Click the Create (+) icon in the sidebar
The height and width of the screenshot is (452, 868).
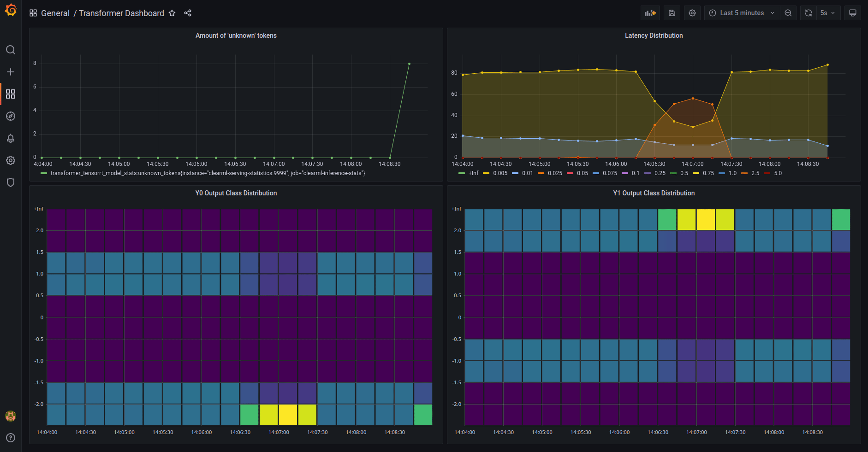click(x=11, y=72)
